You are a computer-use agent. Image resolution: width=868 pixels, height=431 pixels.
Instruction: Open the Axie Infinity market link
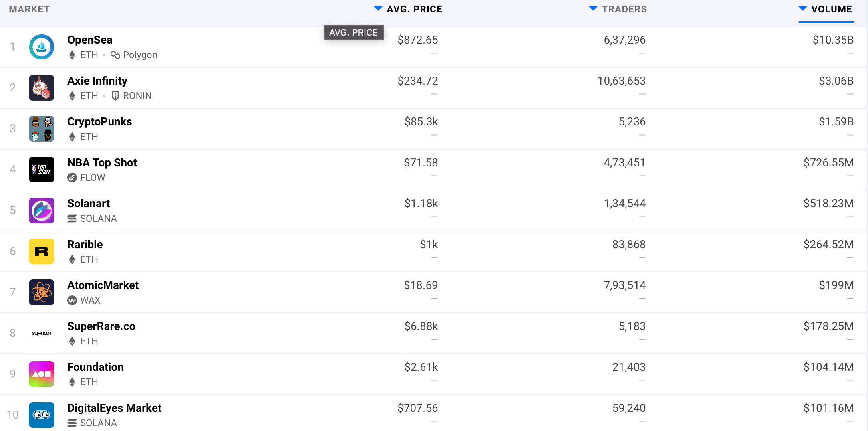(97, 81)
